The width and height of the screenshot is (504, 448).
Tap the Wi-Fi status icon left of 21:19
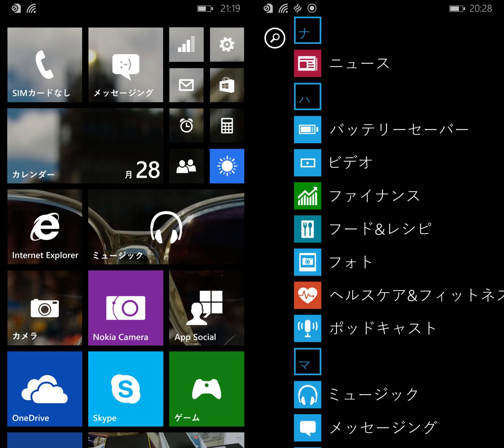(31, 8)
